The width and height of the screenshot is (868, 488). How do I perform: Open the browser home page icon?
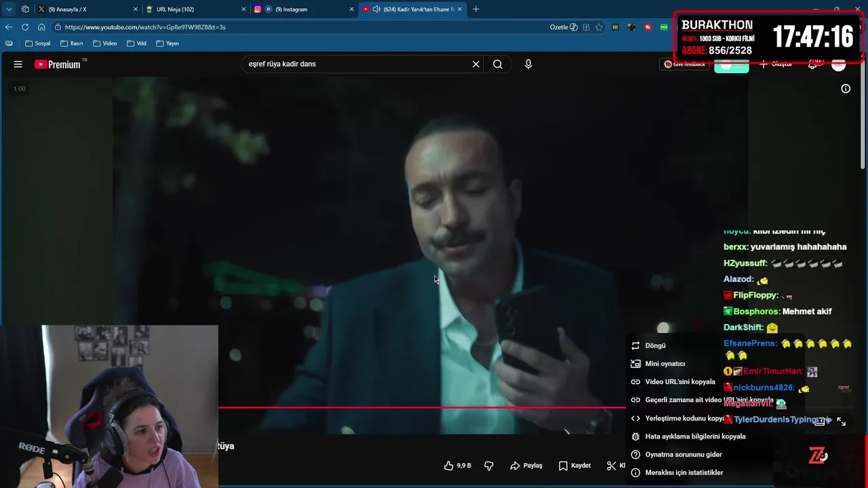click(41, 27)
